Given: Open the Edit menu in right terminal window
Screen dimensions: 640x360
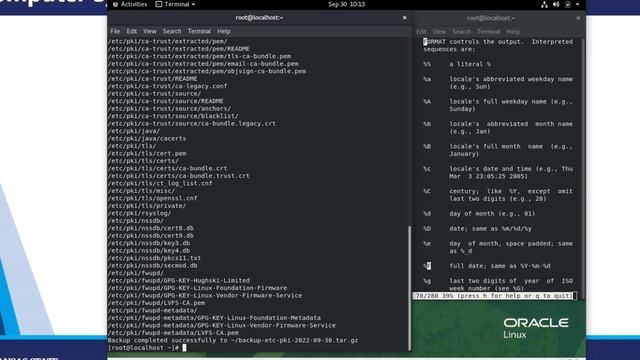Looking at the screenshot, I should 421,31.
